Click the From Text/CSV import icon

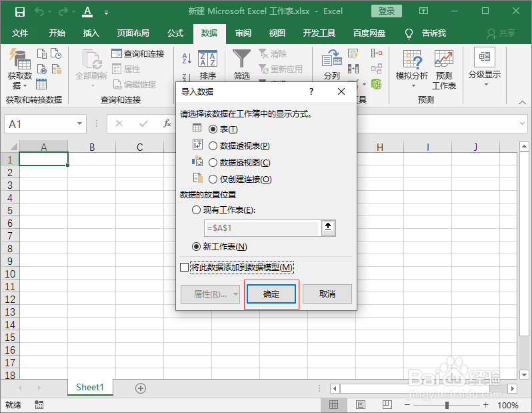click(42, 53)
